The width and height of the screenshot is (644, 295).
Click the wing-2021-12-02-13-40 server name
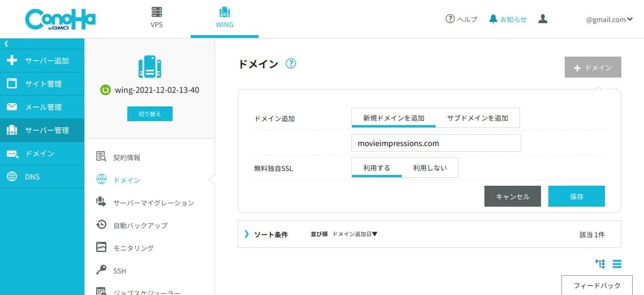157,91
